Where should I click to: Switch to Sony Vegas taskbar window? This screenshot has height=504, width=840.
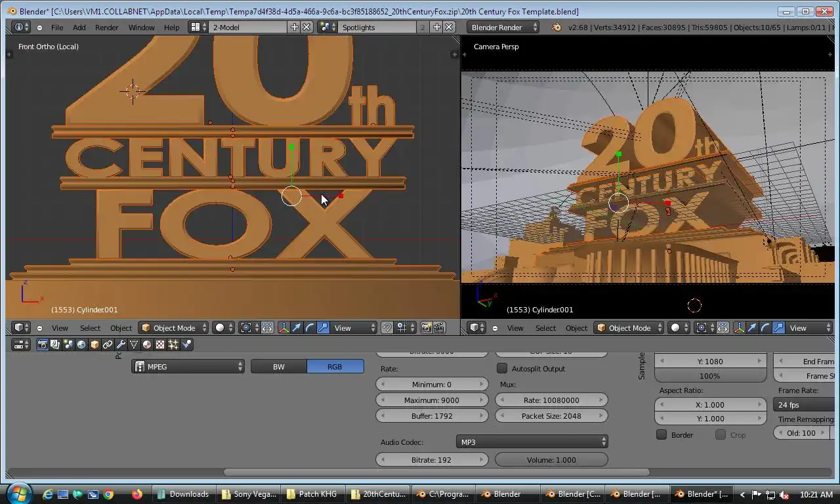(x=249, y=494)
